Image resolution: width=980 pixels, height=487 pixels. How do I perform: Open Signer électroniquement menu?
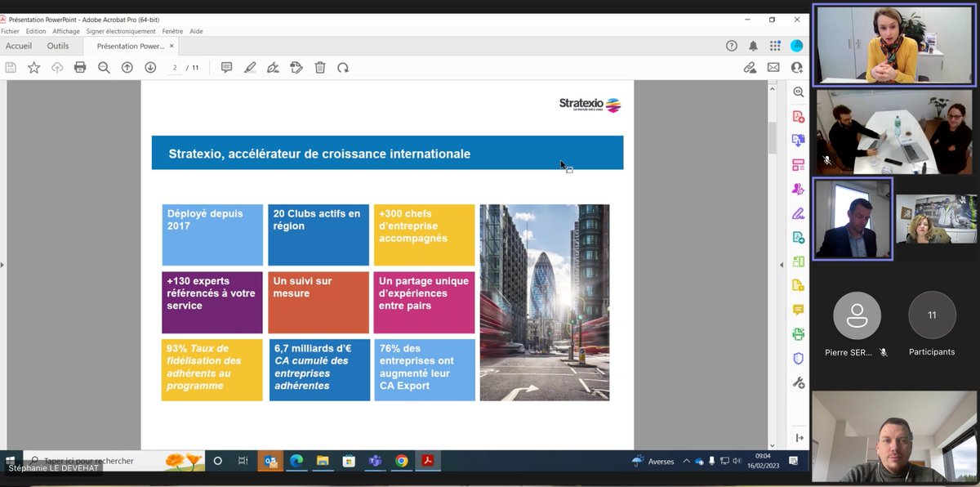[x=121, y=31]
